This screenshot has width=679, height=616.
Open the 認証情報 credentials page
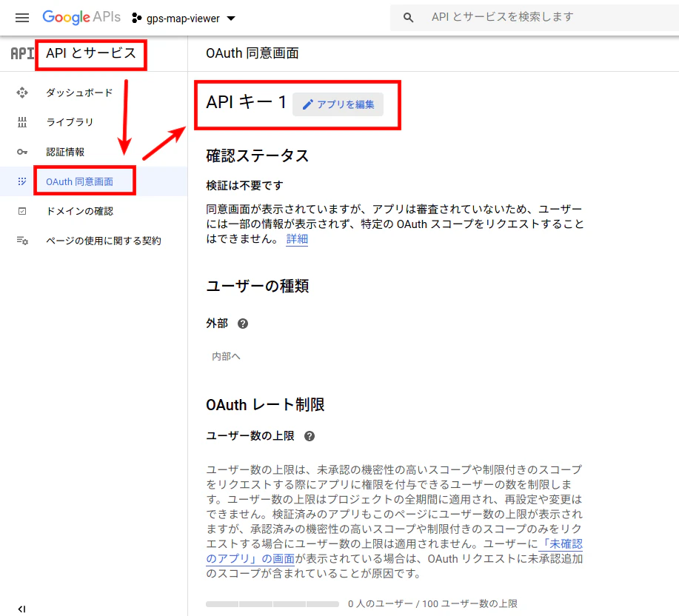(65, 152)
